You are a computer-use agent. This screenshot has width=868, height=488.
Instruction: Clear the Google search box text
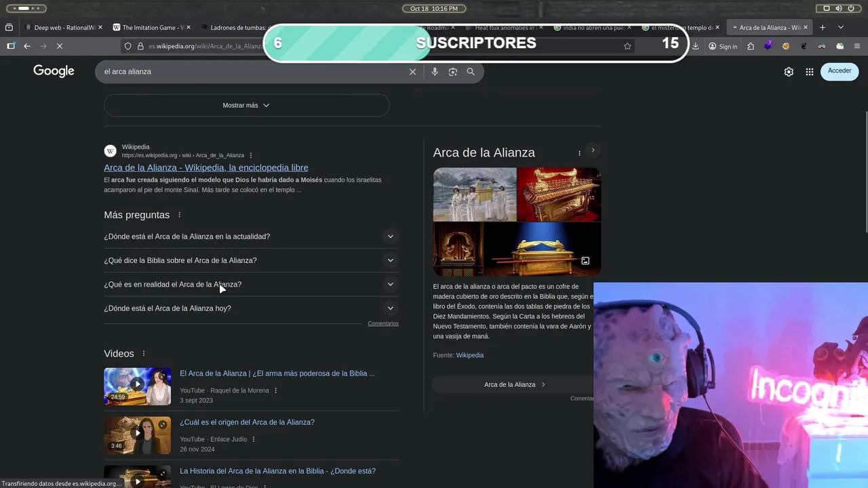click(x=412, y=72)
